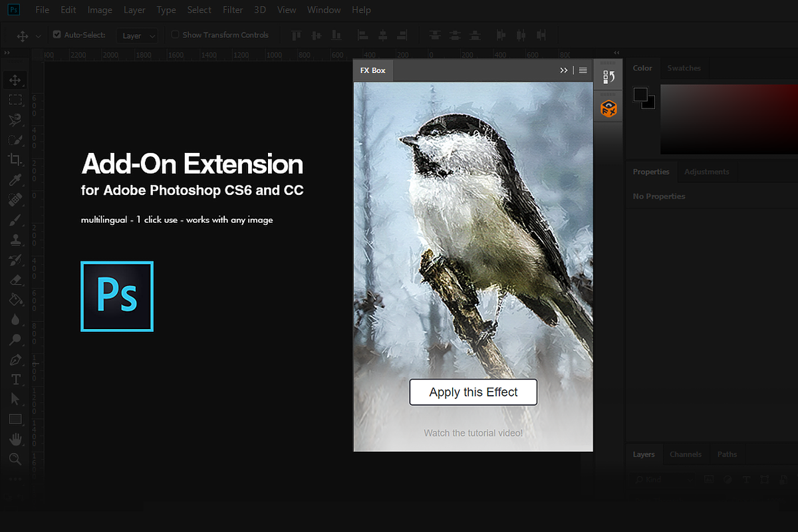Click the type layer filter in Layers panel
798x532 pixels.
747,479
